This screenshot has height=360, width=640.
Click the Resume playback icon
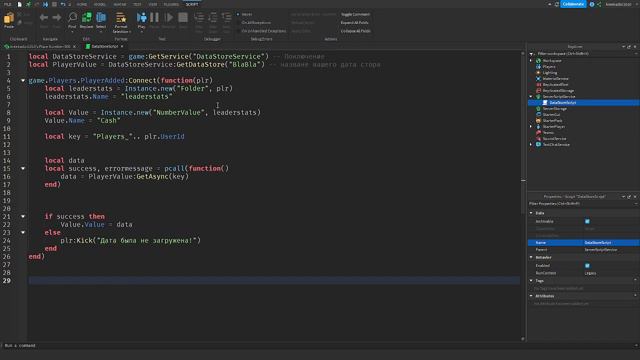point(168,17)
